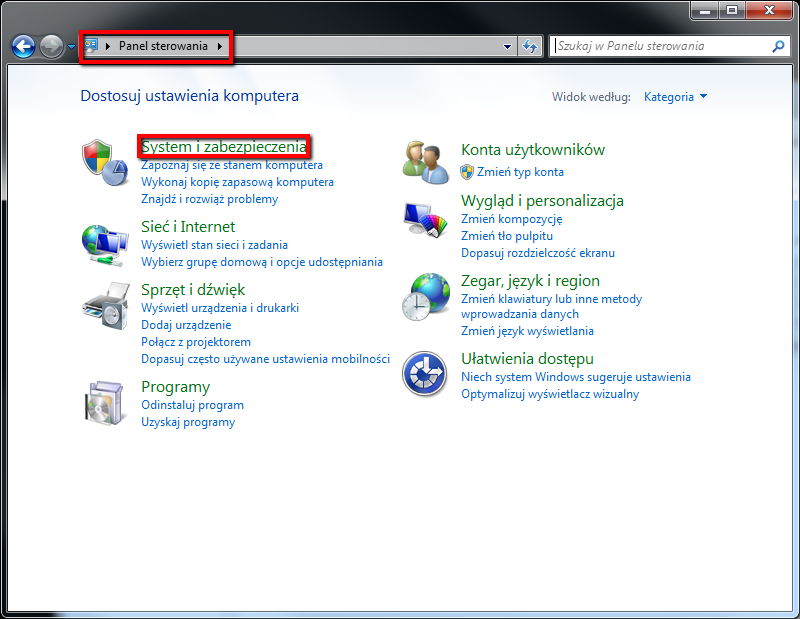Click the empty area of the address bar
Screen dimensions: 800x619
point(365,46)
